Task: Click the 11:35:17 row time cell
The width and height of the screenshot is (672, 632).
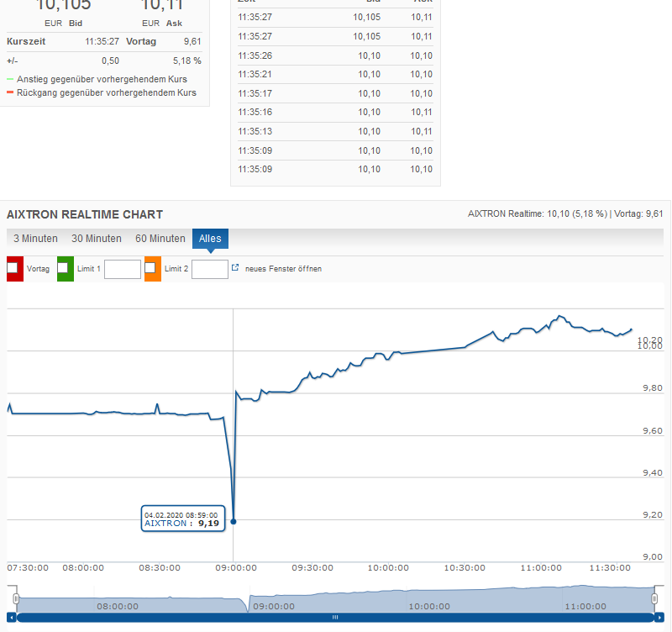Action: (x=255, y=93)
